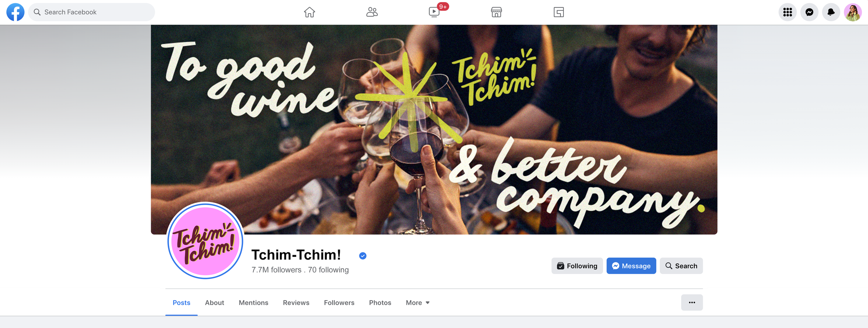Image resolution: width=868 pixels, height=328 pixels.
Task: Click the page Search button
Action: coord(681,266)
